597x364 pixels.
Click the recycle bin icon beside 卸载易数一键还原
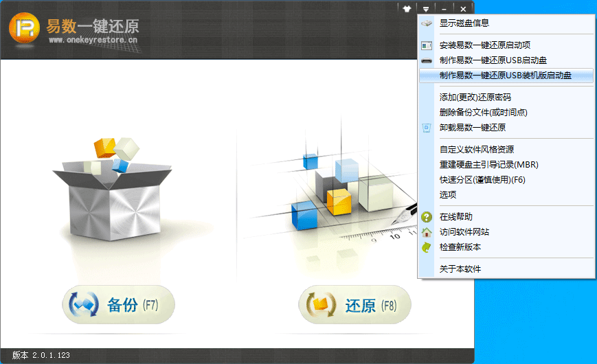[x=427, y=128]
